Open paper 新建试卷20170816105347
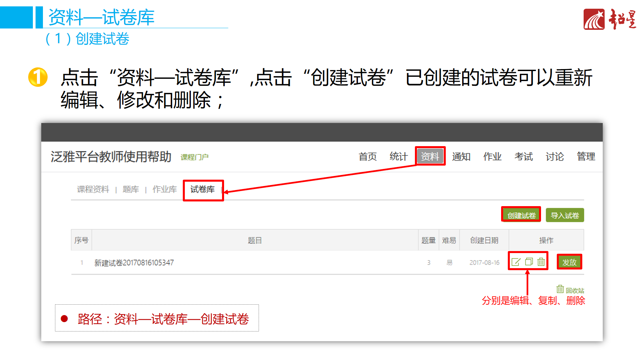The height and width of the screenshot is (362, 644). [x=134, y=263]
